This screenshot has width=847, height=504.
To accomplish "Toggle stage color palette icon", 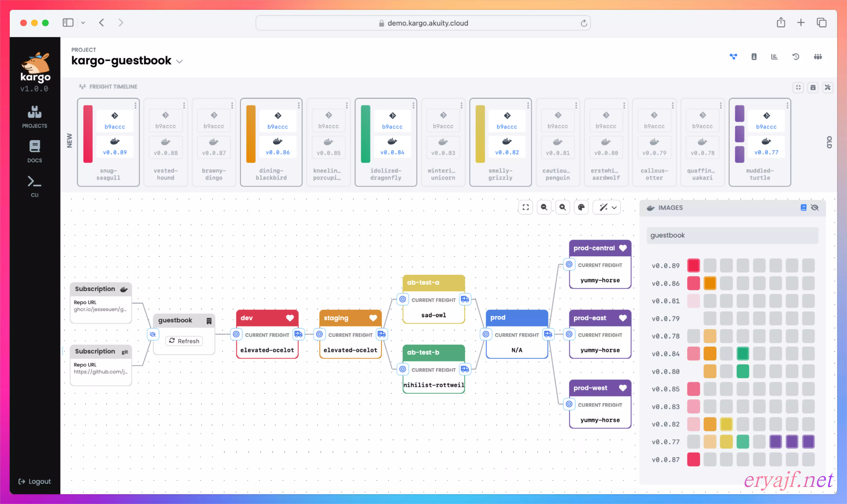I will [581, 207].
